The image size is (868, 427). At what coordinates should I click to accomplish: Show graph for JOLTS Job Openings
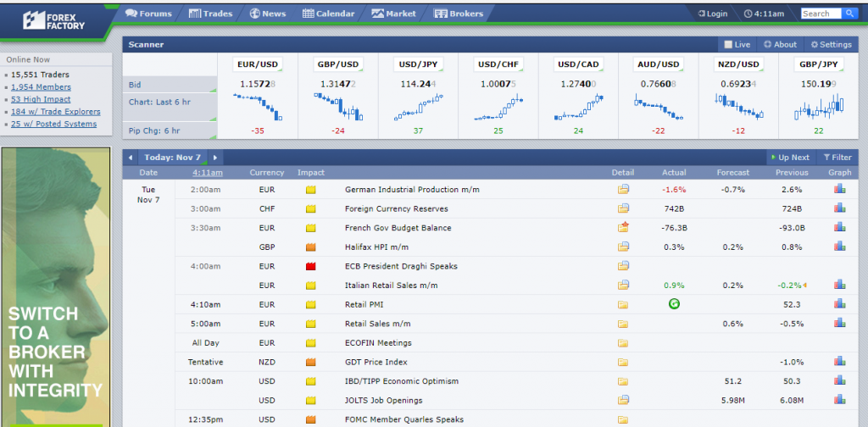click(x=839, y=400)
